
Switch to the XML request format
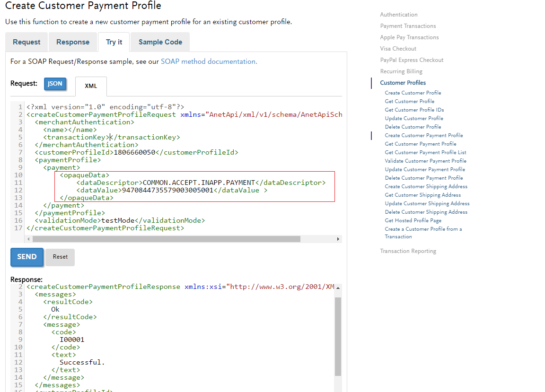91,86
